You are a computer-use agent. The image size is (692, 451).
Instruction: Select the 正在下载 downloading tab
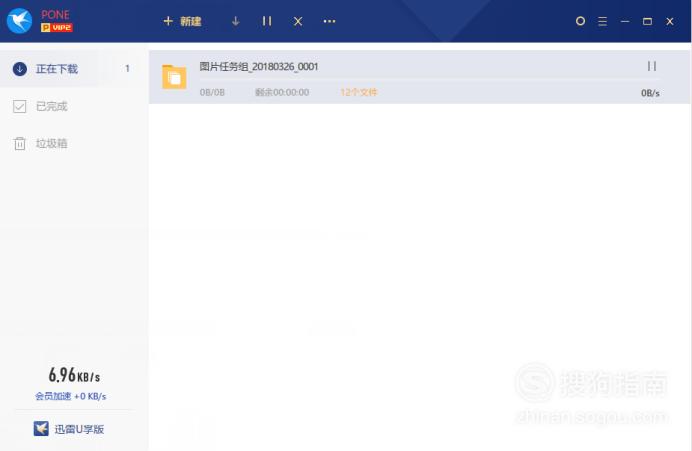tap(74, 68)
